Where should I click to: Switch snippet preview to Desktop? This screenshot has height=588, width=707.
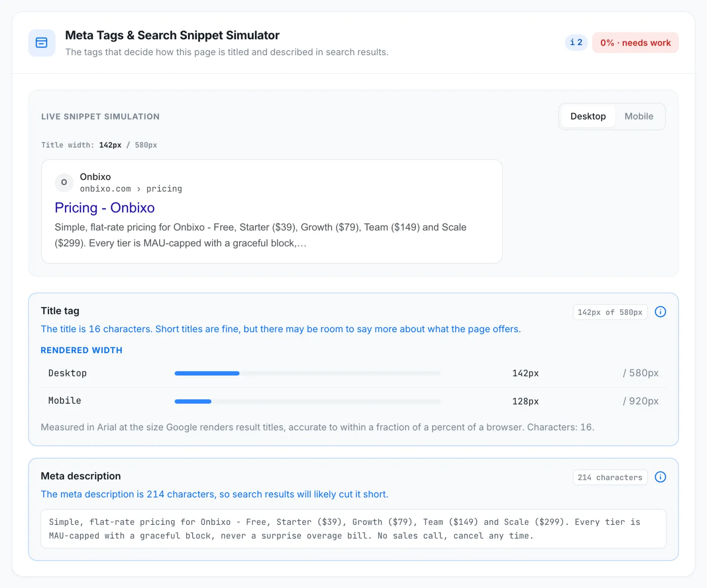588,117
